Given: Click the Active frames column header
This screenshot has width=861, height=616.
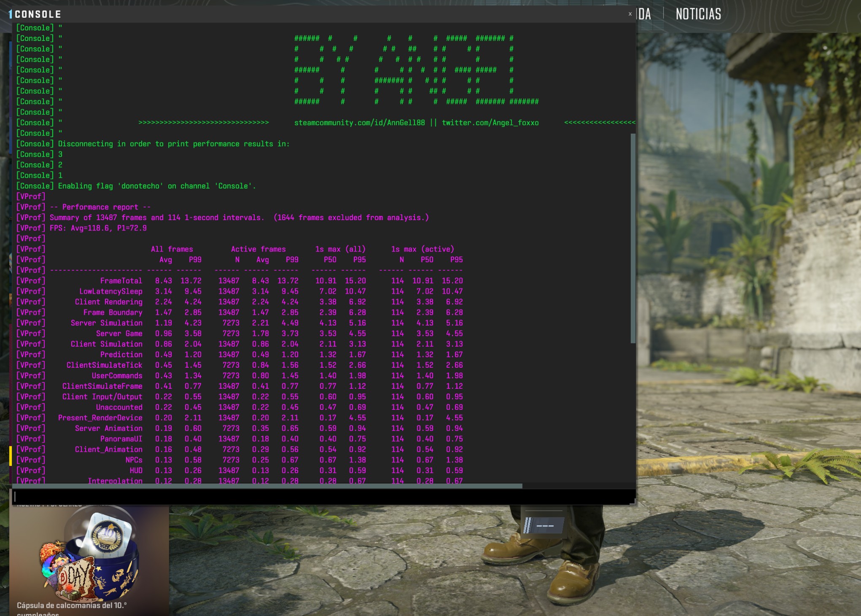Looking at the screenshot, I should tap(258, 249).
